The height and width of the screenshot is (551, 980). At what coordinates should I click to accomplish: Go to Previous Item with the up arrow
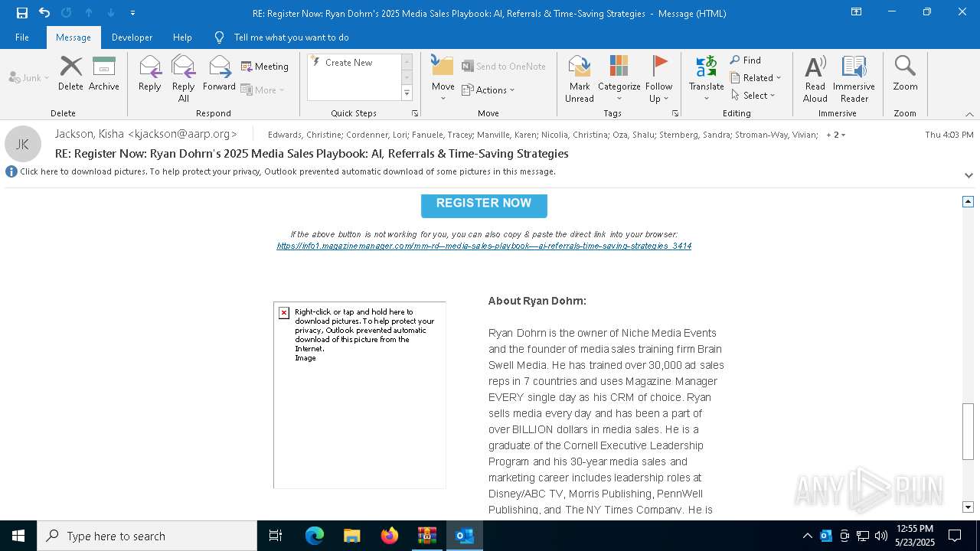click(88, 13)
